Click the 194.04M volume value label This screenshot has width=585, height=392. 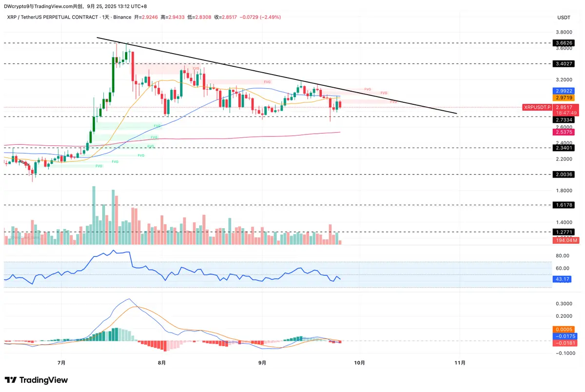(x=565, y=240)
